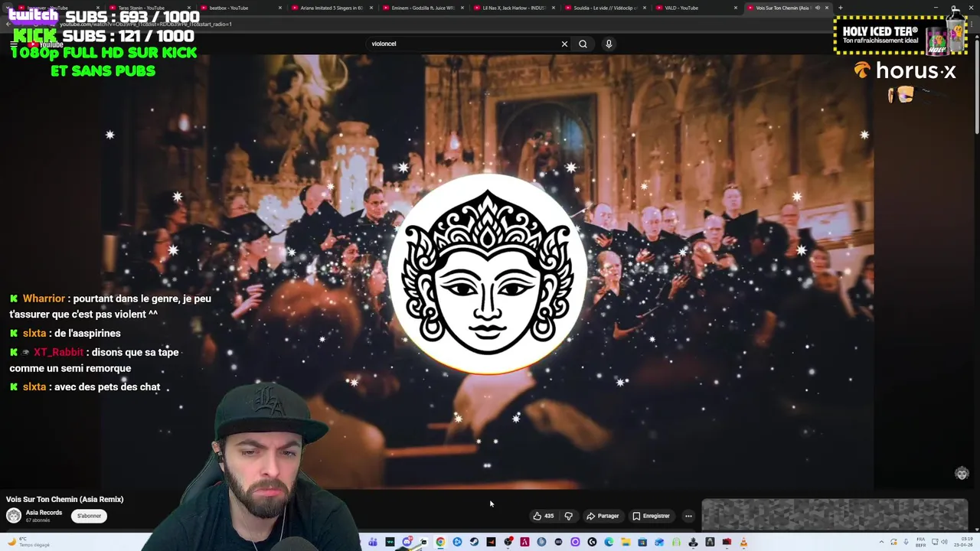
Task: Open File Explorer folder in taskbar
Action: (626, 542)
